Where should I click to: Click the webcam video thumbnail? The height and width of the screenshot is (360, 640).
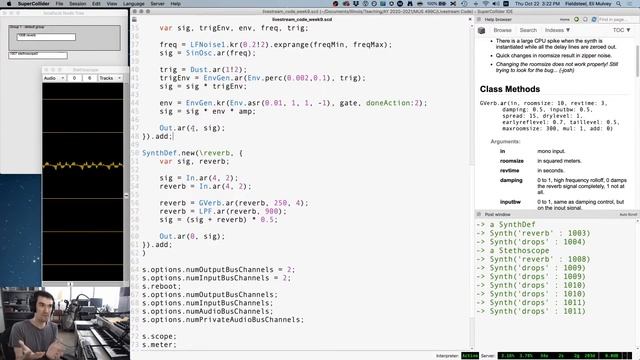pyautogui.click(x=65, y=323)
